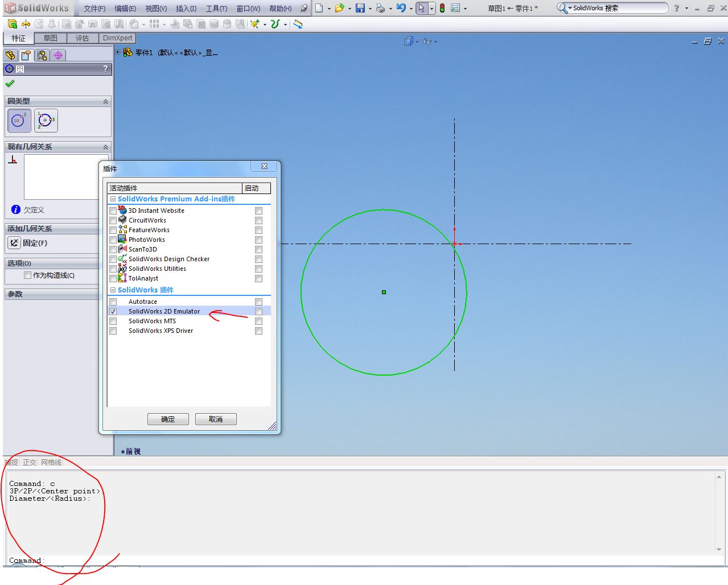Click the SolidWorks search magnifier icon
The width and height of the screenshot is (728, 585).
(x=562, y=8)
